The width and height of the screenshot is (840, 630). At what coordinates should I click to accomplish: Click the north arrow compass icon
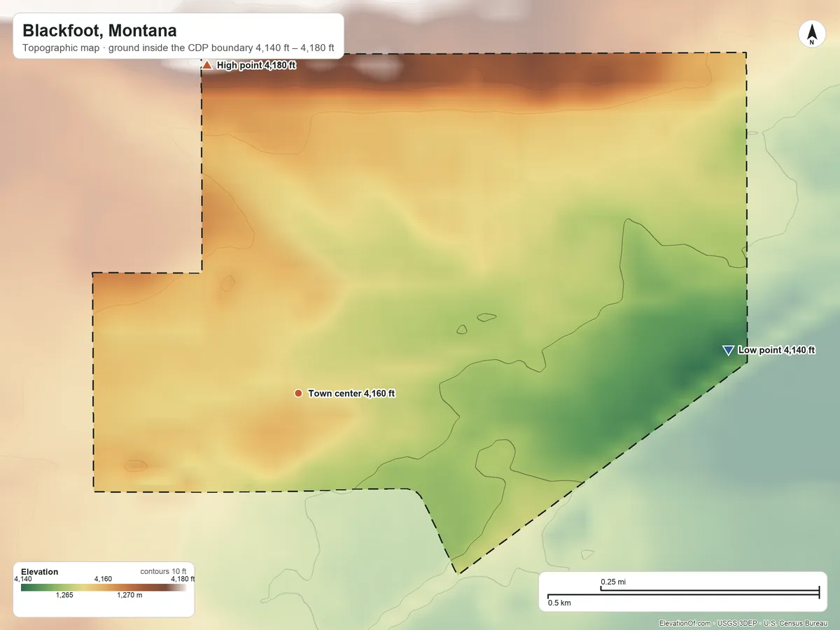(x=812, y=34)
